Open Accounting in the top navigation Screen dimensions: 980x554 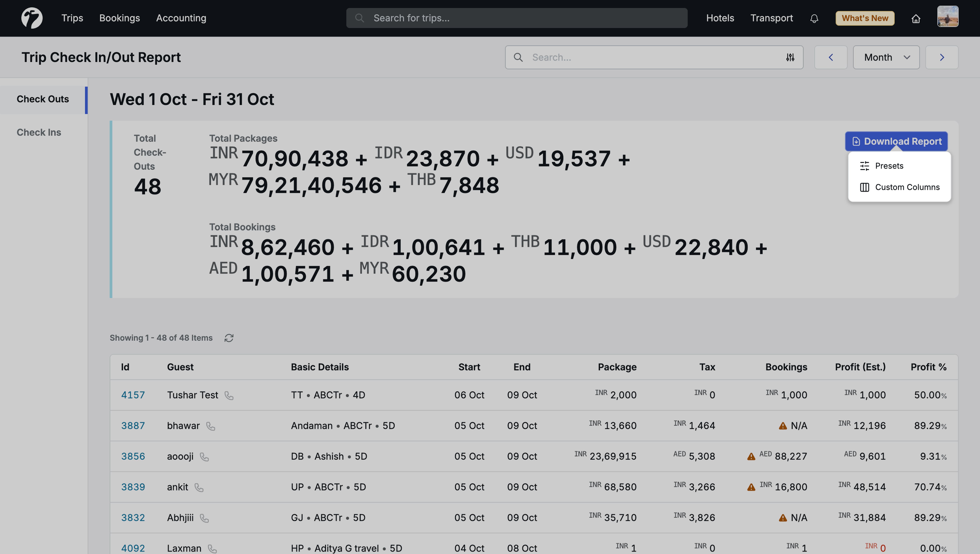coord(181,18)
